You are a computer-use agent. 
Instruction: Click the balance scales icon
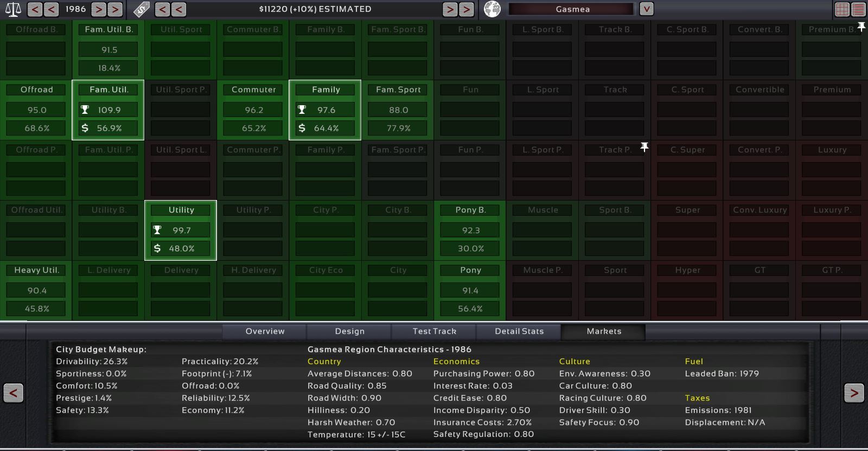13,9
